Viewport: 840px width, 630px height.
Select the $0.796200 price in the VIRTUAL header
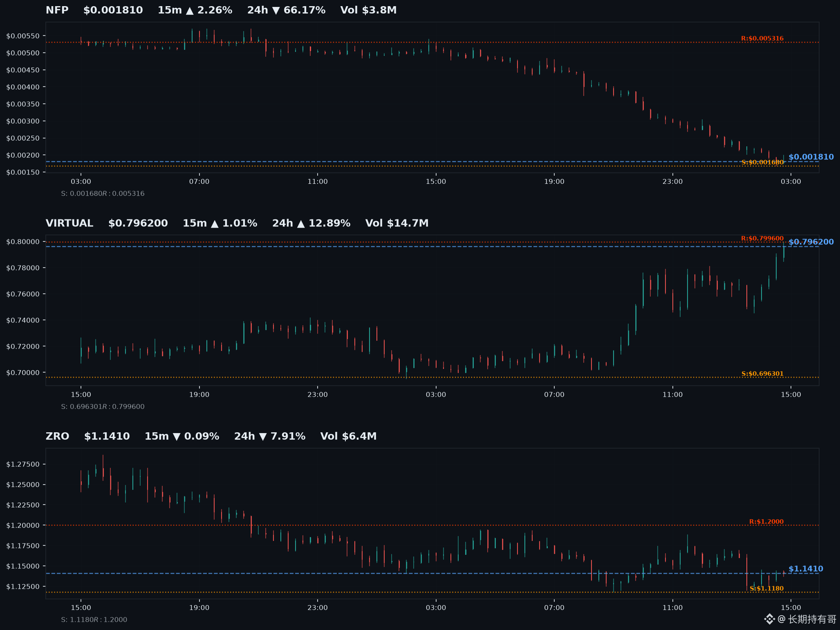point(138,223)
